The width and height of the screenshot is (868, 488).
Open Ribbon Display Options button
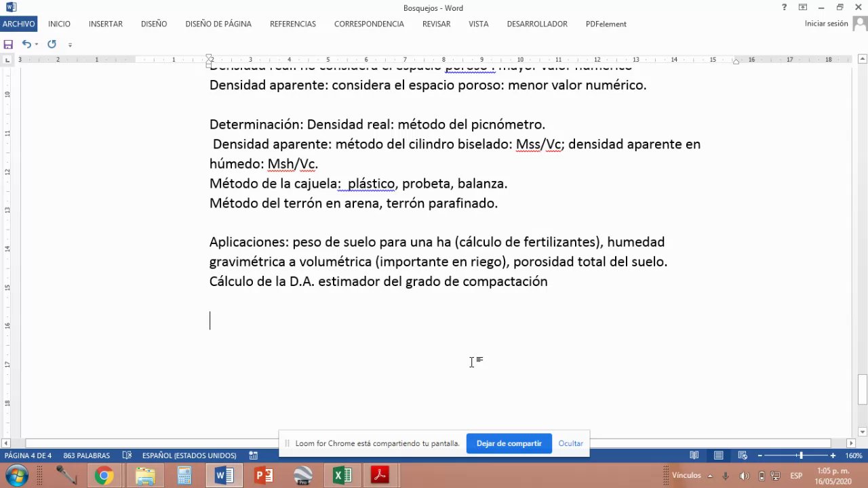(x=803, y=7)
